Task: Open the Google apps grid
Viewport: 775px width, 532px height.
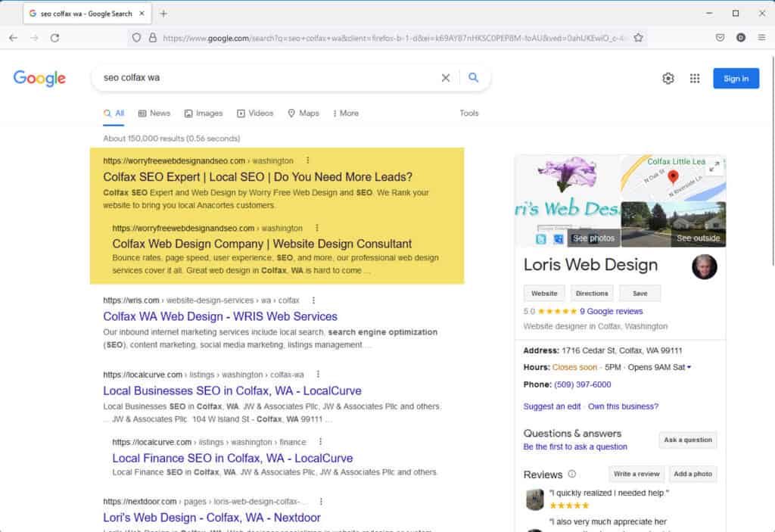Action: pos(695,78)
